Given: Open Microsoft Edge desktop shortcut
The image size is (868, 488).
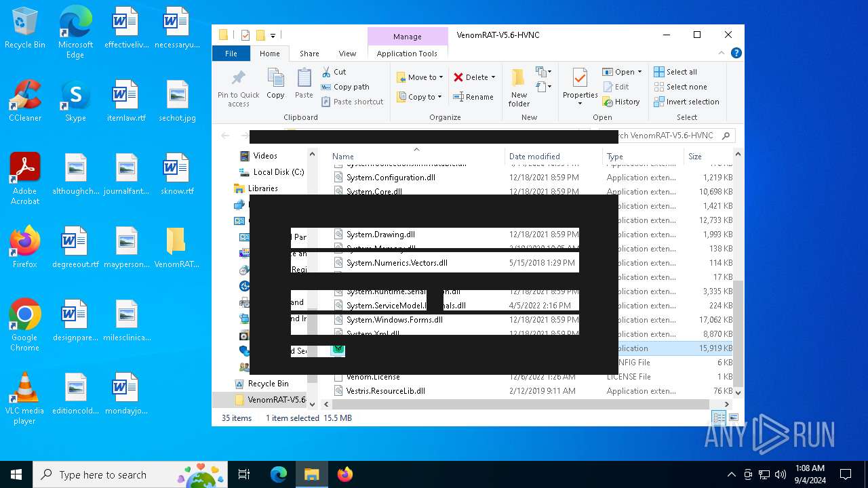Looking at the screenshot, I should (x=75, y=34).
